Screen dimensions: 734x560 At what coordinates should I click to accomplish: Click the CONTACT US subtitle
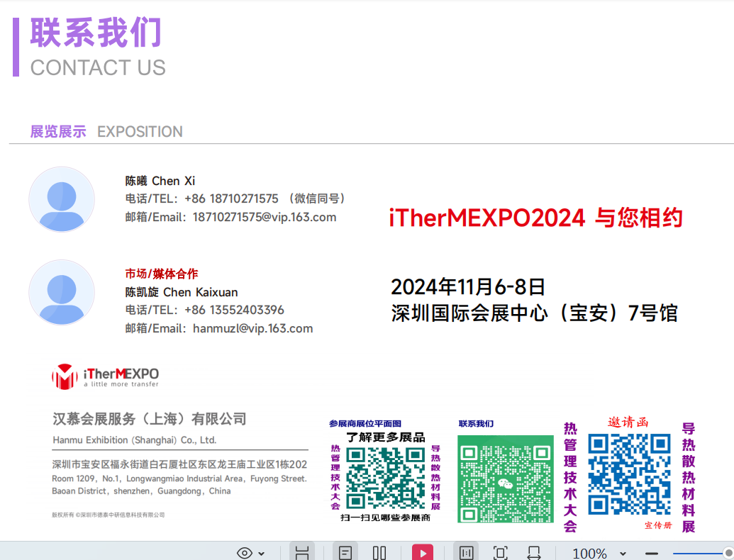click(x=98, y=67)
